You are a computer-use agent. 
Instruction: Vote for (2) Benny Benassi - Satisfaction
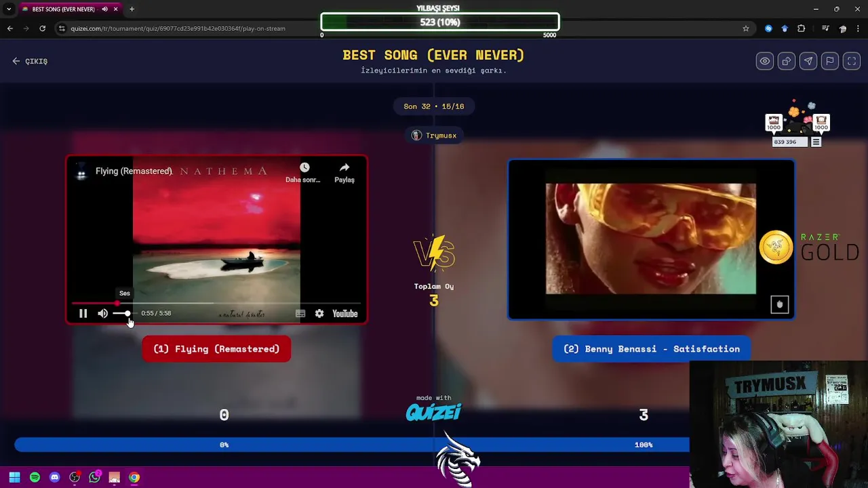651,349
